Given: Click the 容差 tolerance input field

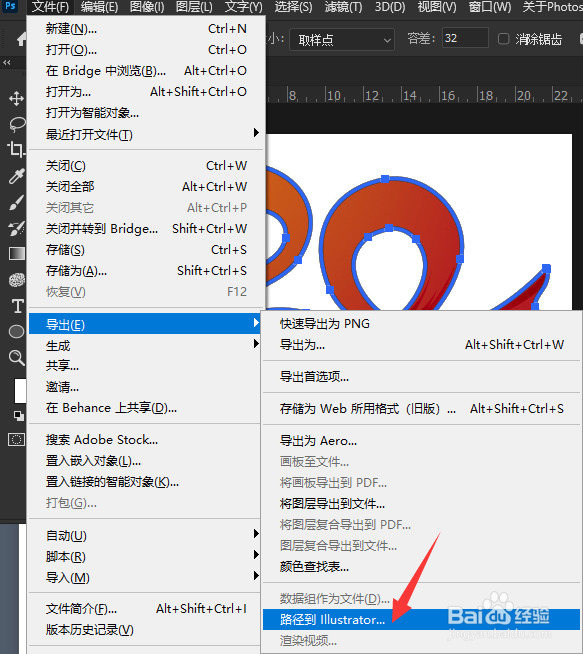Looking at the screenshot, I should [x=465, y=38].
